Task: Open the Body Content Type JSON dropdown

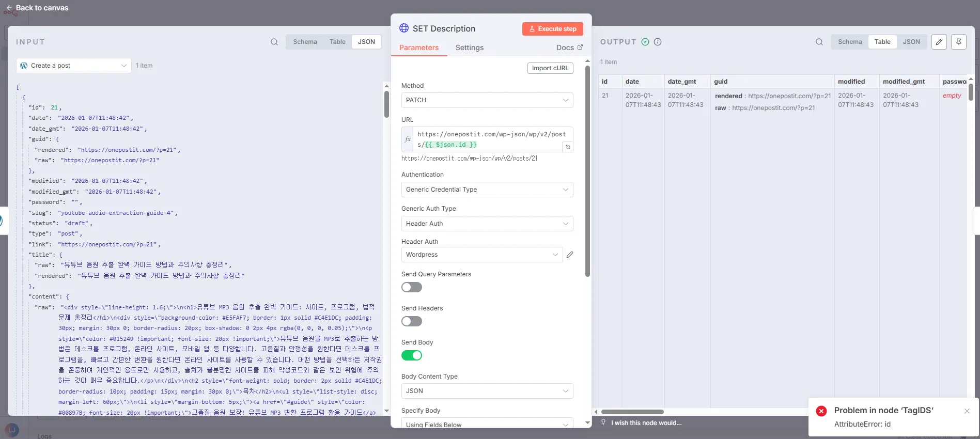Action: (x=487, y=391)
